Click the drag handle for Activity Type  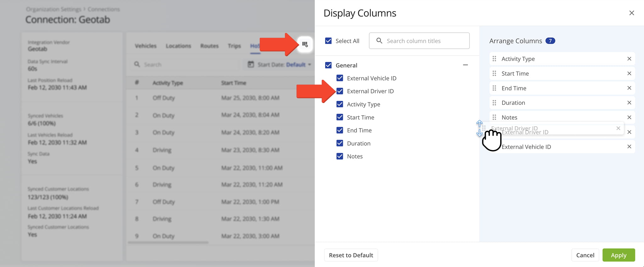[x=494, y=59]
